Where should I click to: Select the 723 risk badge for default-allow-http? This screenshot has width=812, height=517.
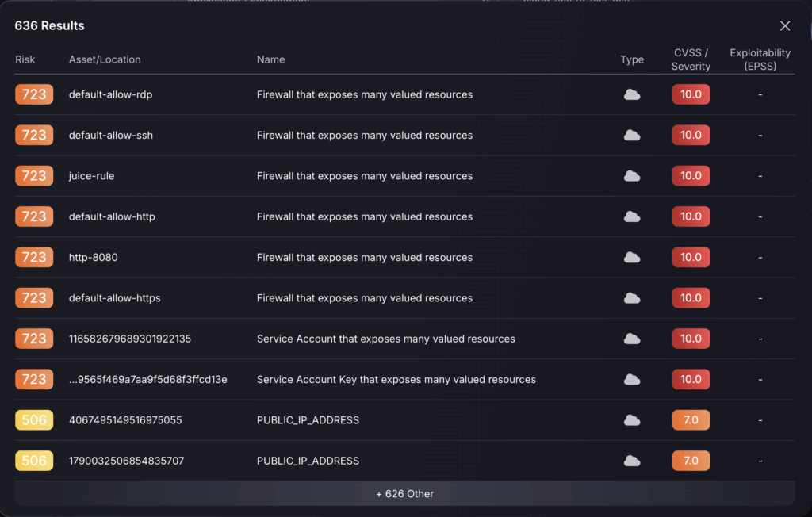pyautogui.click(x=34, y=216)
